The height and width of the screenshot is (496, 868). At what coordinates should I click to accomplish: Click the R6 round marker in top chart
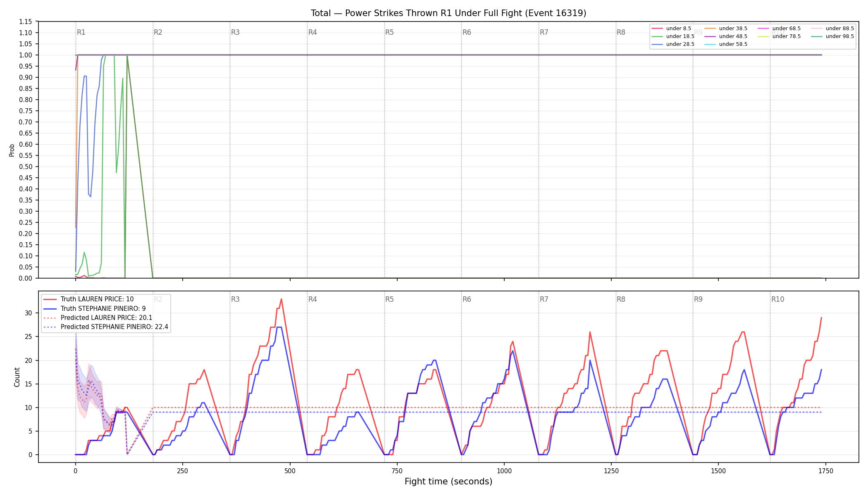467,32
